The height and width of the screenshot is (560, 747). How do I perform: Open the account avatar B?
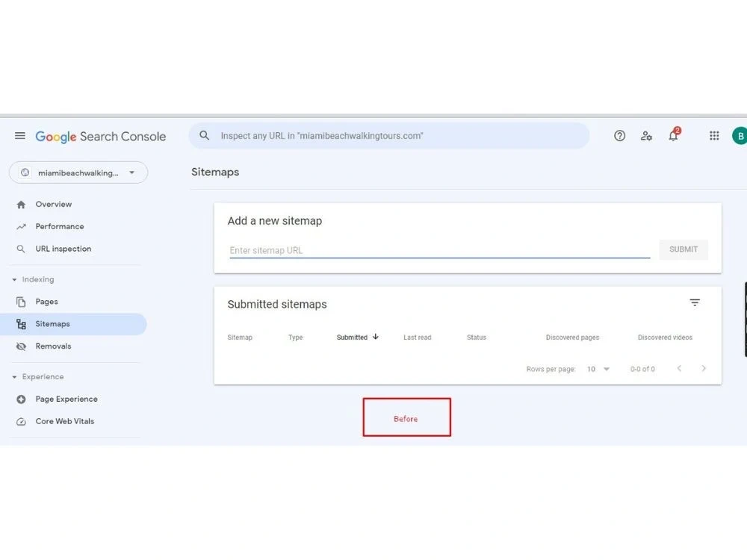click(x=740, y=136)
